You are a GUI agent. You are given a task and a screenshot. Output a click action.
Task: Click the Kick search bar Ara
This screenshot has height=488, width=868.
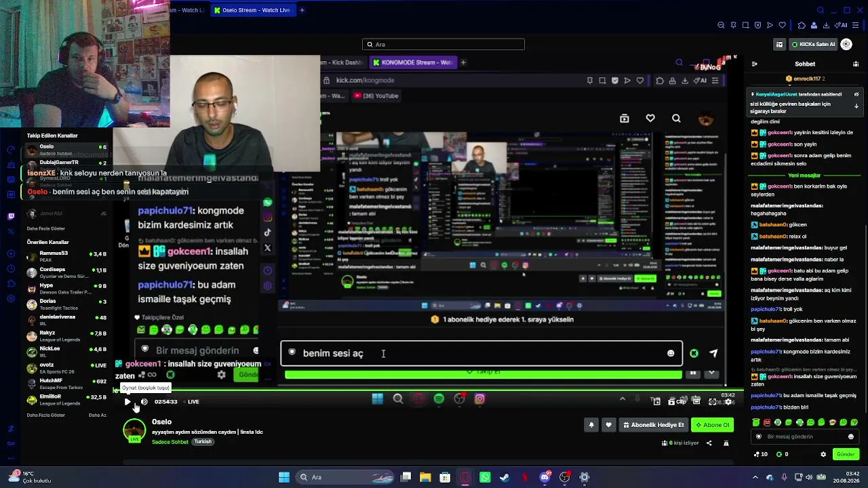click(443, 44)
